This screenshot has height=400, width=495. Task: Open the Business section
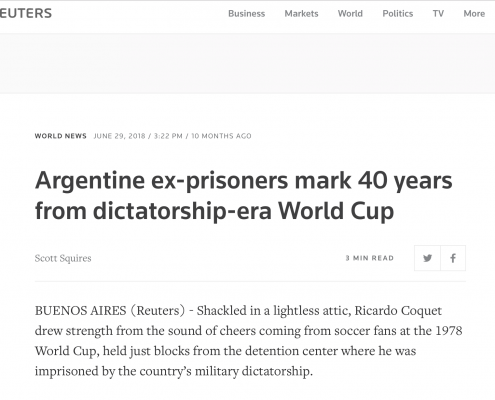pyautogui.click(x=246, y=14)
